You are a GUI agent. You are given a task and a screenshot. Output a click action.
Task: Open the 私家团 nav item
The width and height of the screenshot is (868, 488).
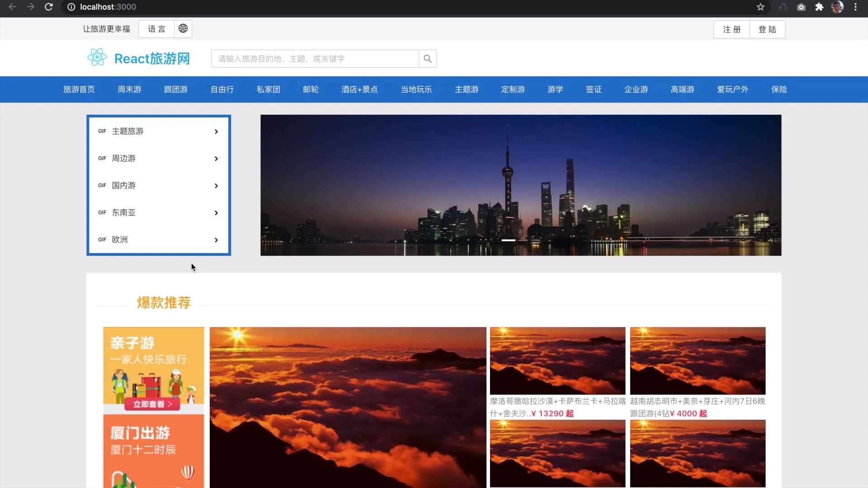pyautogui.click(x=269, y=89)
